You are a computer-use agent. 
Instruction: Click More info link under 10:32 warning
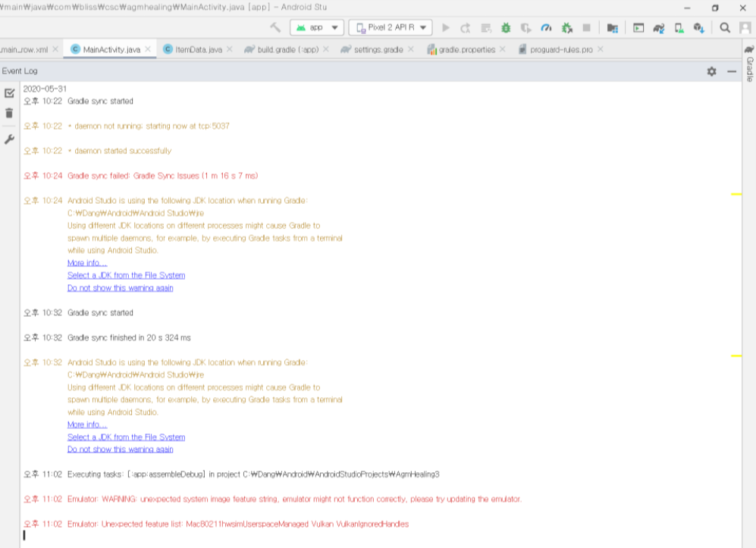87,424
